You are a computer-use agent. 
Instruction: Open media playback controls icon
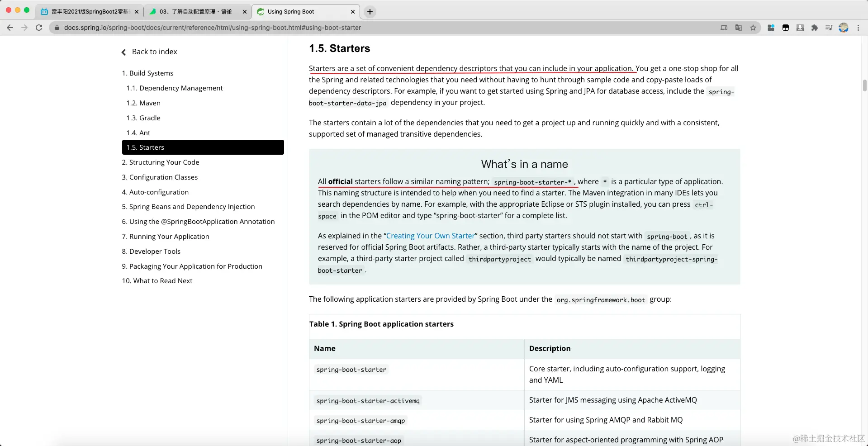pyautogui.click(x=829, y=28)
